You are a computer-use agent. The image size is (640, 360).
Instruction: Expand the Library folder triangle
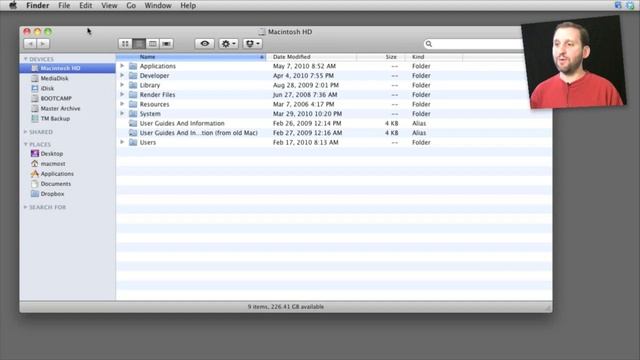[122, 85]
